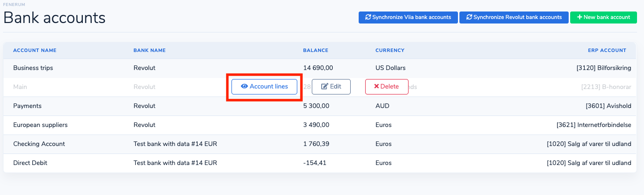Open Account lines for the Main account
Viewport: 644px width, 195px height.
(264, 86)
